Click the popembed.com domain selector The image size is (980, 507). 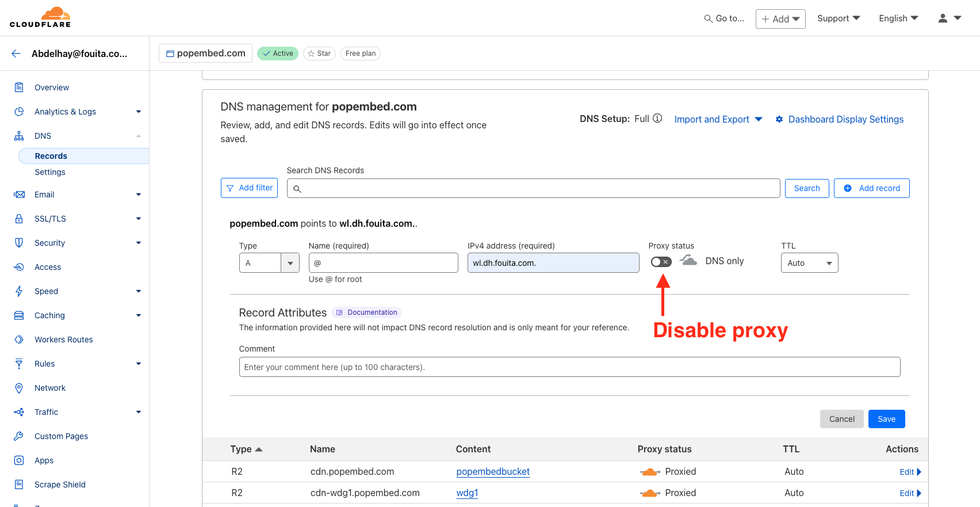pyautogui.click(x=205, y=53)
